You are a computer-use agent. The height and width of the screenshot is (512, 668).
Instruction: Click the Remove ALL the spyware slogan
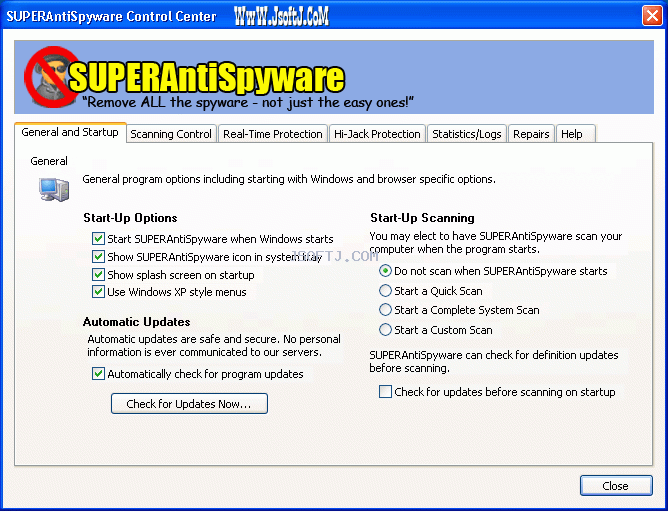tap(248, 103)
